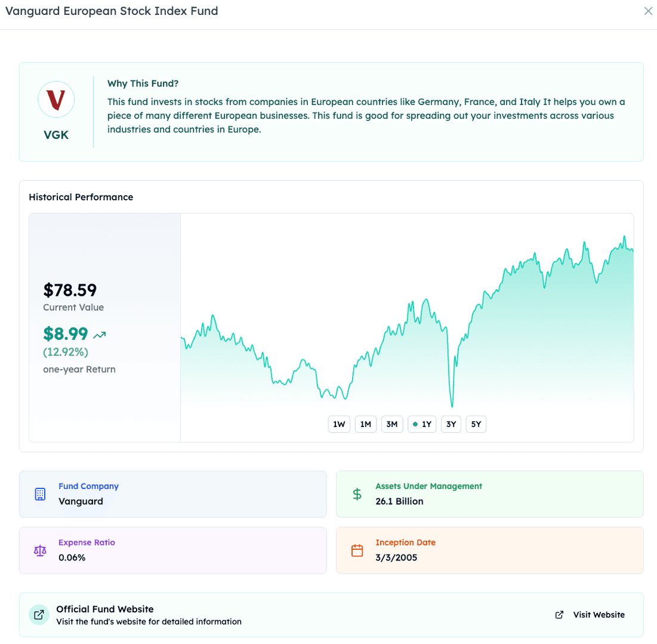The image size is (657, 644).
Task: Click the Assets Under Management dollar icon
Action: (357, 494)
